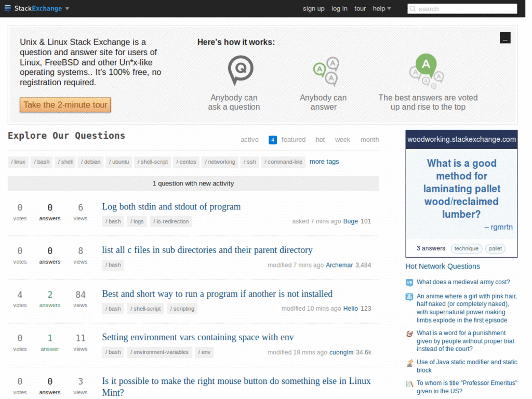
Task: Click the featured count badge 4
Action: point(272,140)
